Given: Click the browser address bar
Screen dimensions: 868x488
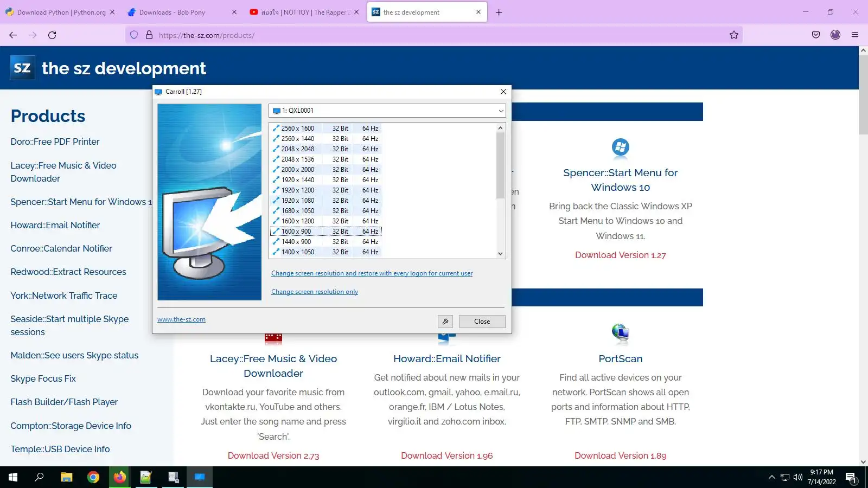Looking at the screenshot, I should (x=434, y=35).
